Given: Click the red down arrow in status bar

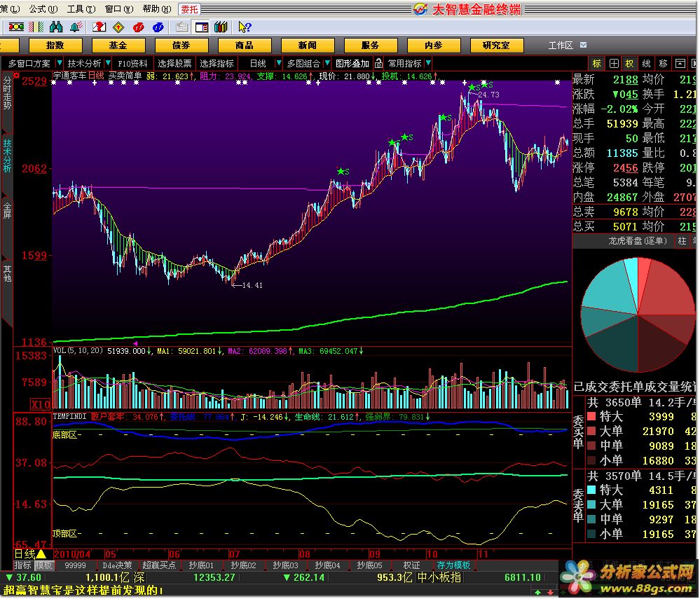Looking at the screenshot, I should pos(550,592).
